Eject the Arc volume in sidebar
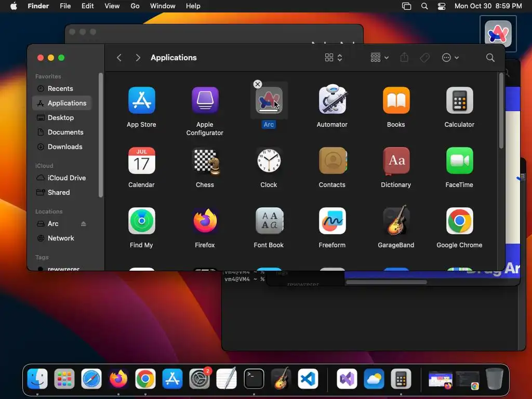532x399 pixels. tap(84, 223)
